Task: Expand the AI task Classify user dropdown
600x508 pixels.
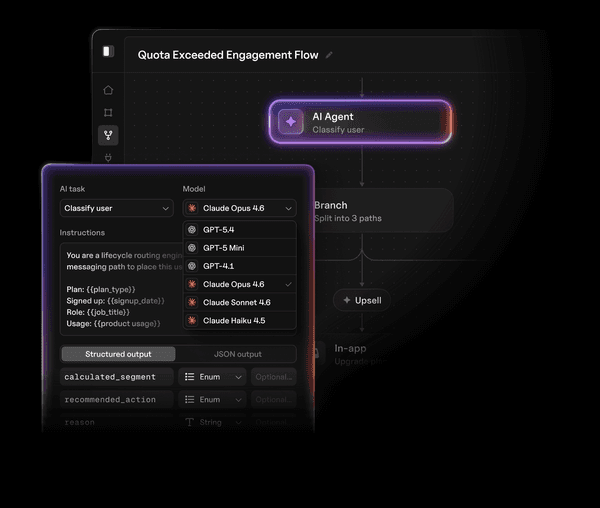Action: point(117,208)
